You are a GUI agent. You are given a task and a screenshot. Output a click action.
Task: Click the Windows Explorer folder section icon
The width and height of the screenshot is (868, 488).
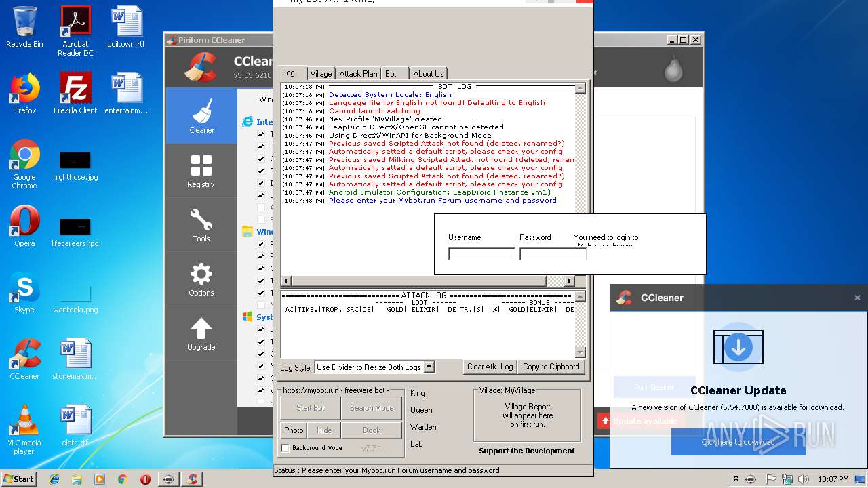pos(248,232)
